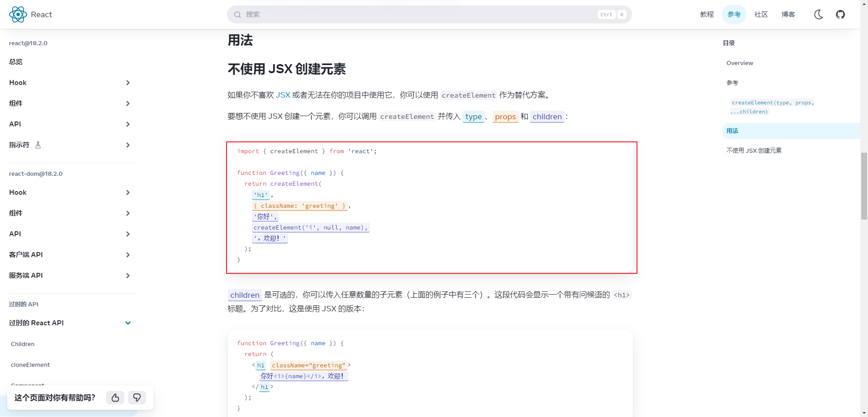Open the 社区 menu item
Viewport: 868px width, 417px height.
[x=761, y=14]
